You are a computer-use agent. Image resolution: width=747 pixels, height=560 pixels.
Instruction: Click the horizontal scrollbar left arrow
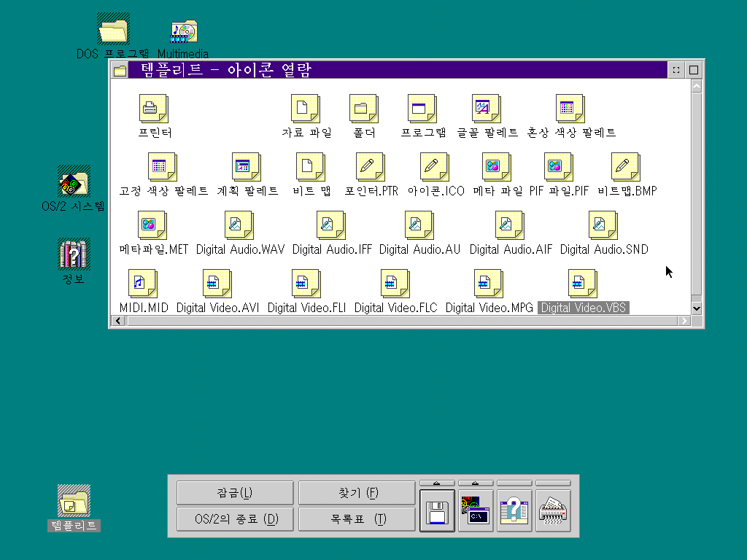click(x=119, y=321)
